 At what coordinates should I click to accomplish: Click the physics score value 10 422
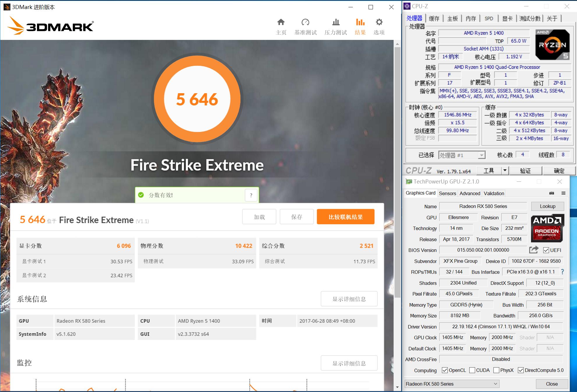244,246
